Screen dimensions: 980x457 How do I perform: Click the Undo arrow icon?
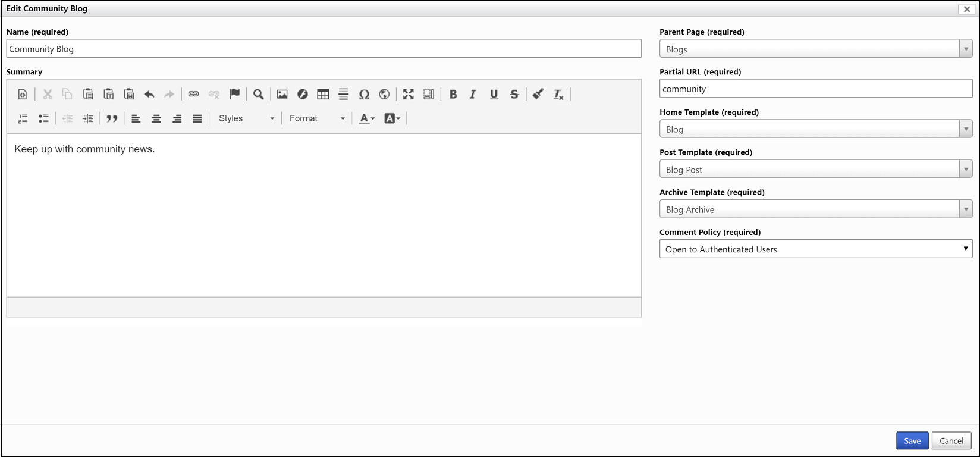[x=149, y=94]
